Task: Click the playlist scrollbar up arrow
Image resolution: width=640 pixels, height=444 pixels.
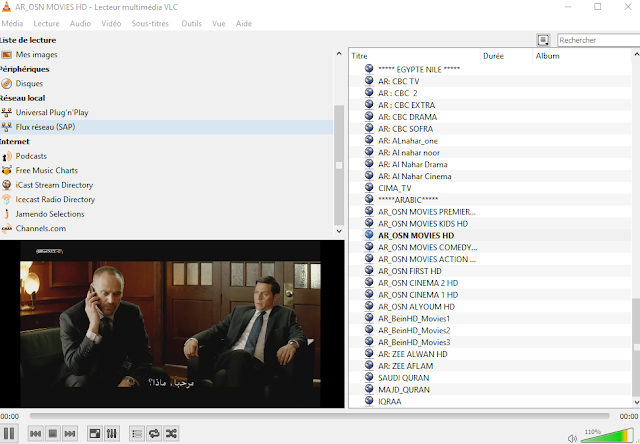Action: pyautogui.click(x=636, y=54)
